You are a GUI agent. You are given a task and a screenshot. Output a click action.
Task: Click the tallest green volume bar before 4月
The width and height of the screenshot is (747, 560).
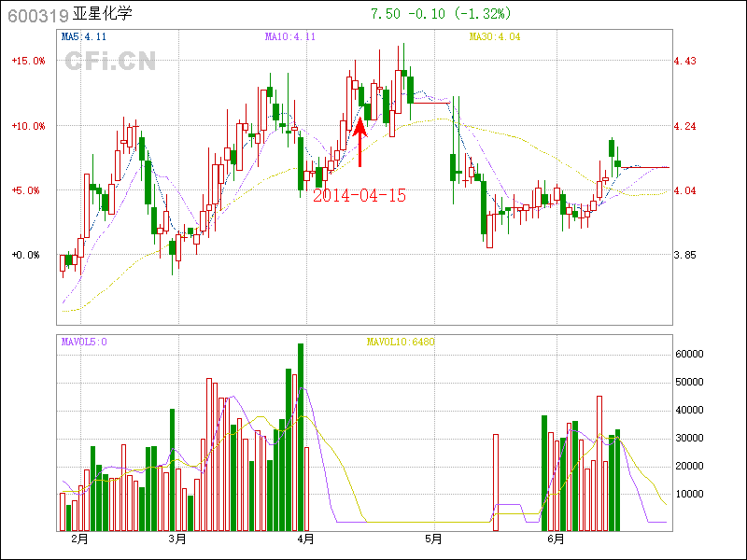pos(301,437)
